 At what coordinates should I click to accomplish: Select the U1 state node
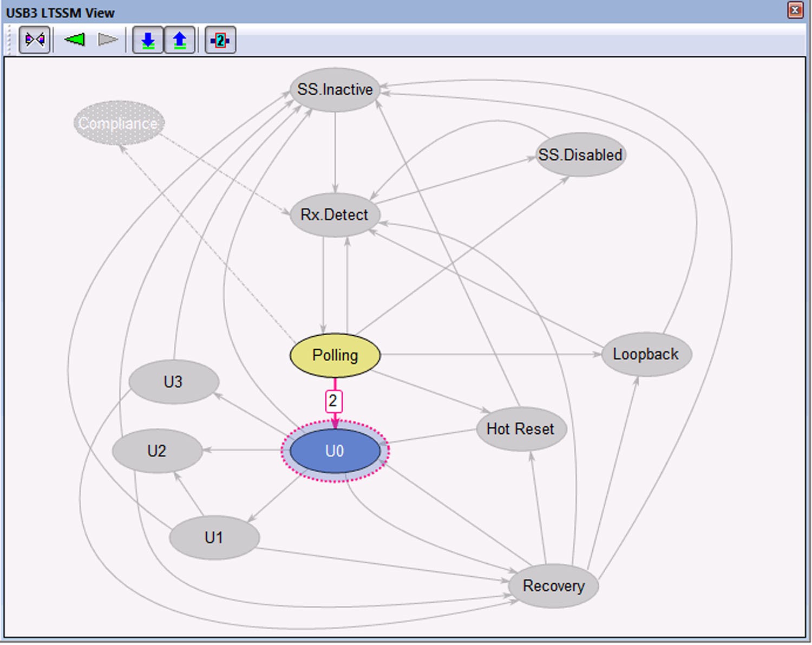click(214, 537)
